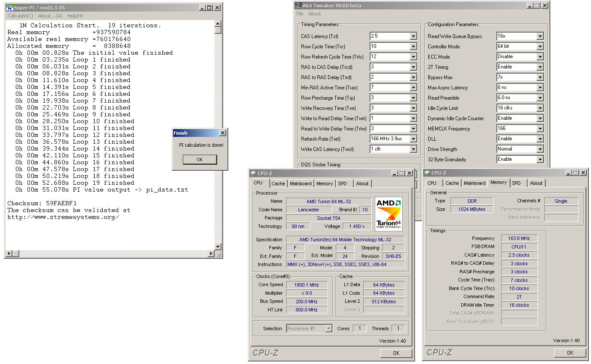Close the Finish dialog
The image size is (591, 364).
pos(222,133)
